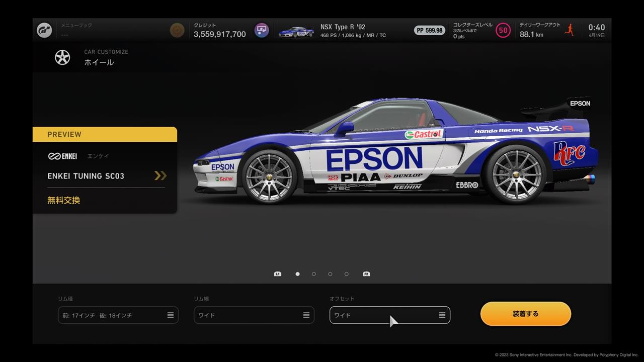Click list icon in rim width field
644x362 pixels.
click(306, 315)
